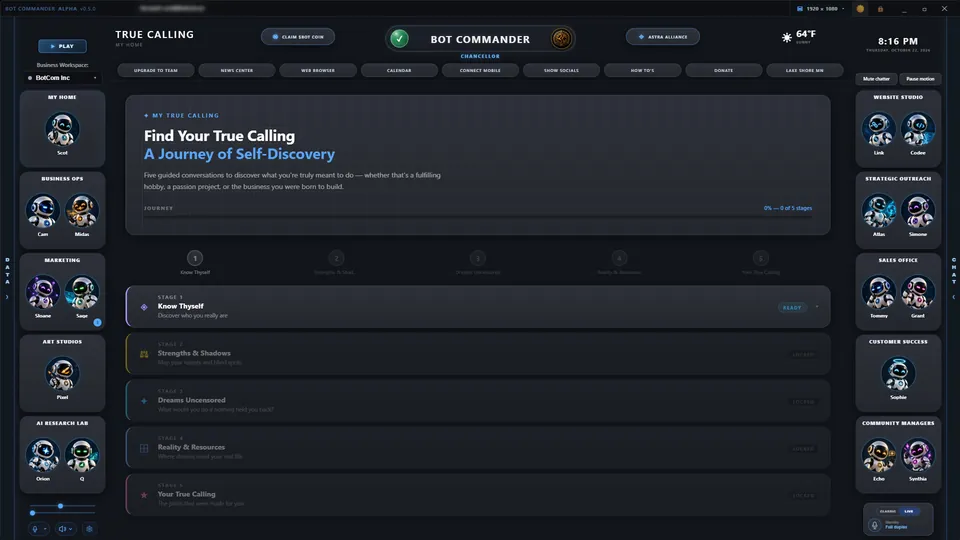Open Sage bot in Marketing
This screenshot has width=960, height=540.
coord(81,292)
